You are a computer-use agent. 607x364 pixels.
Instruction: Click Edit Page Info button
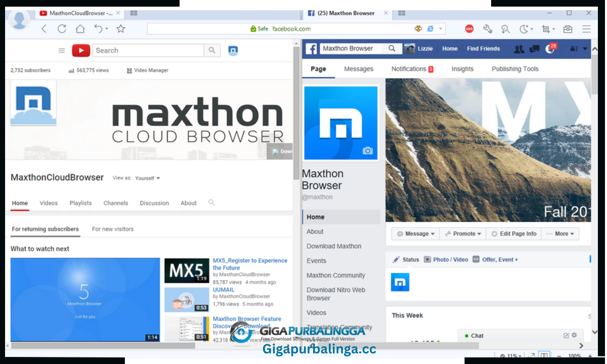point(514,234)
